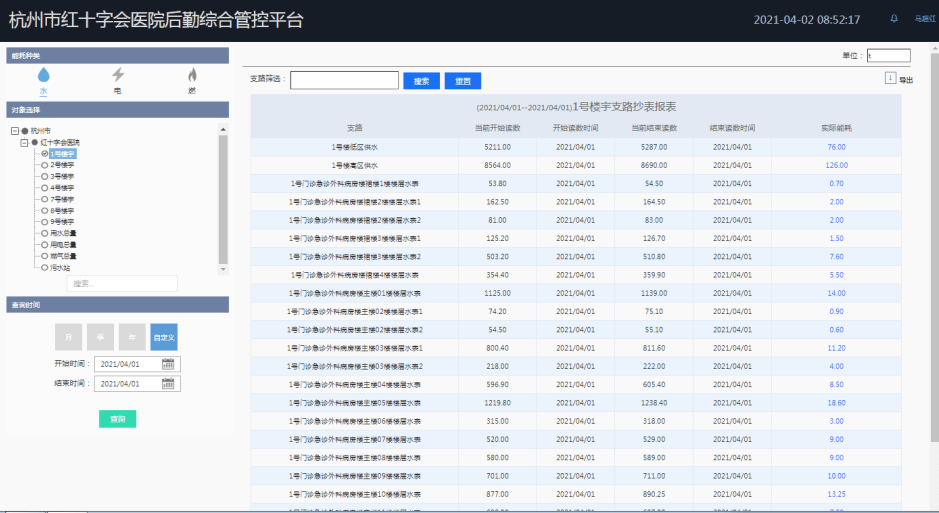This screenshot has width=939, height=513.
Task: Collapse the 红十字会医院 tree node
Action: click(25, 142)
